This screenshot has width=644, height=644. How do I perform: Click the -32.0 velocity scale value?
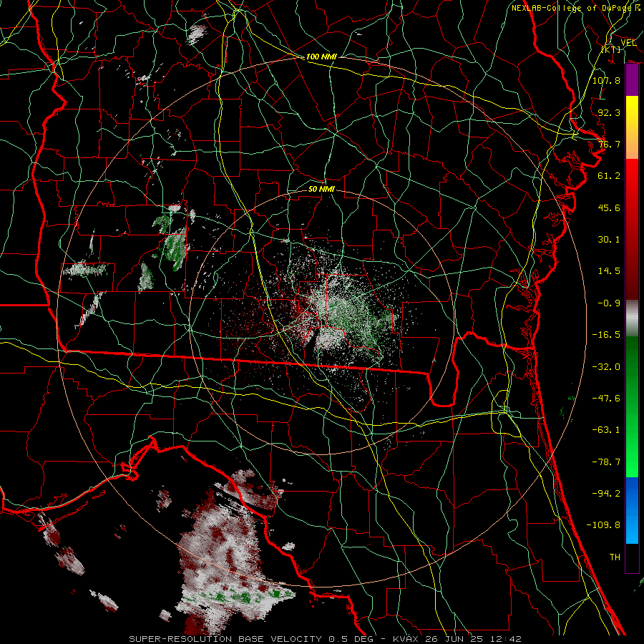pos(606,367)
